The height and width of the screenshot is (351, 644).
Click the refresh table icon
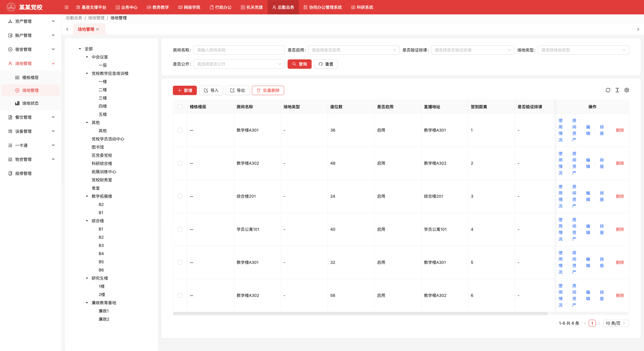tap(608, 90)
